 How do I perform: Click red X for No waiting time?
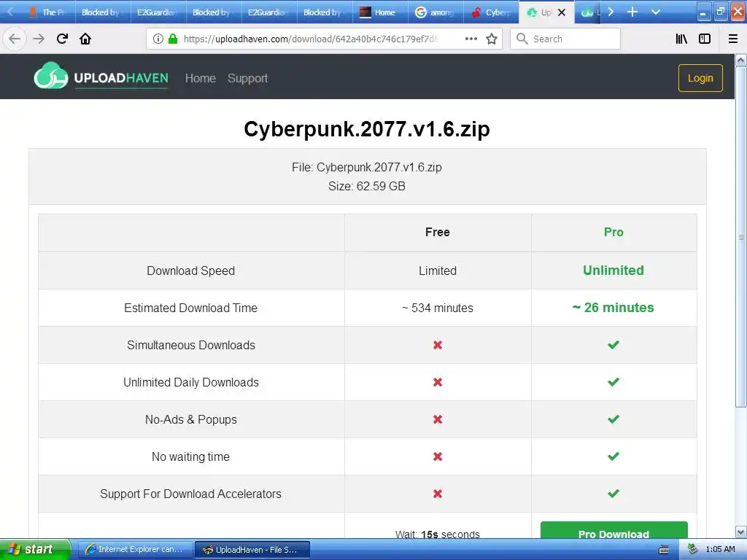pos(438,456)
